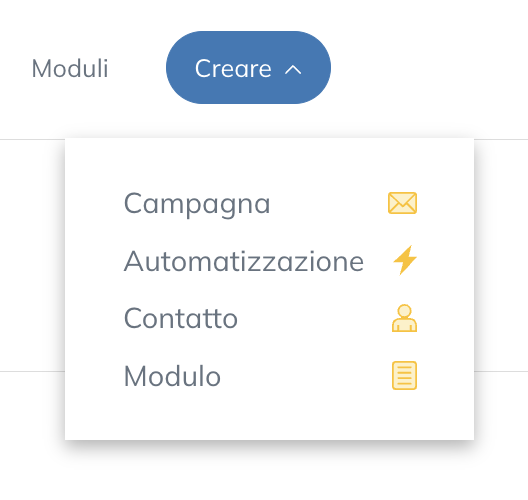This screenshot has height=500, width=528.
Task: Create a new campaign via Campagna label
Action: point(197,204)
